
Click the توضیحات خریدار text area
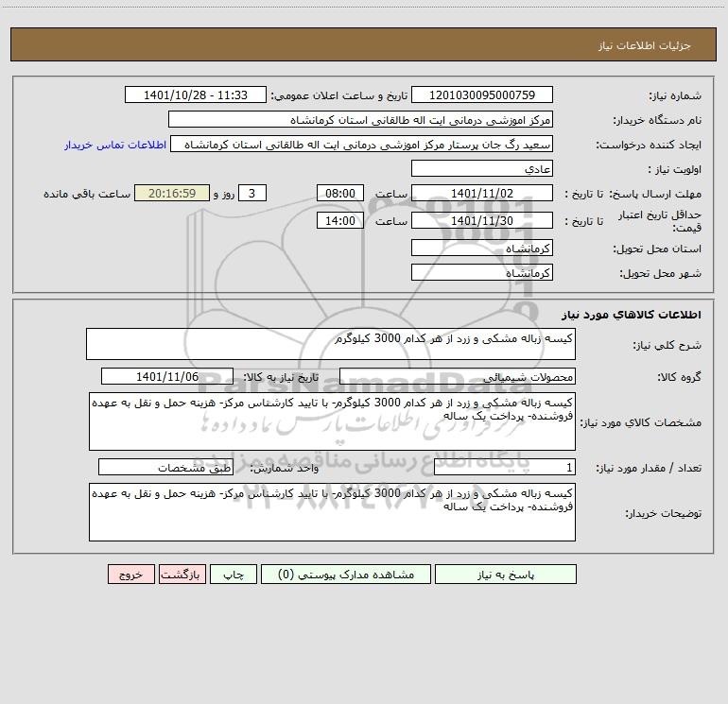pos(332,512)
